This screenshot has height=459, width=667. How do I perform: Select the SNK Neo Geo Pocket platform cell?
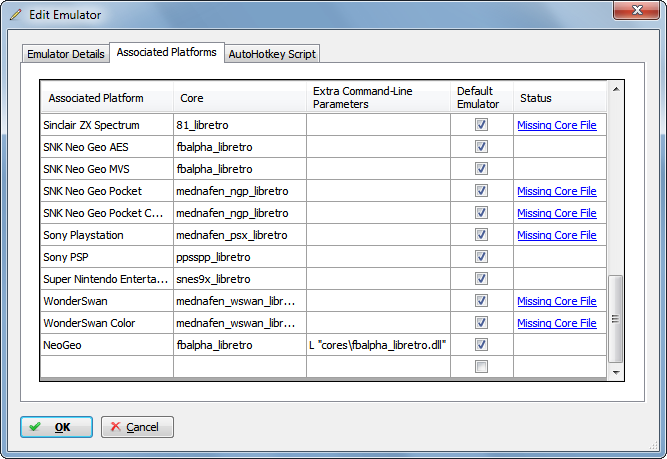107,191
